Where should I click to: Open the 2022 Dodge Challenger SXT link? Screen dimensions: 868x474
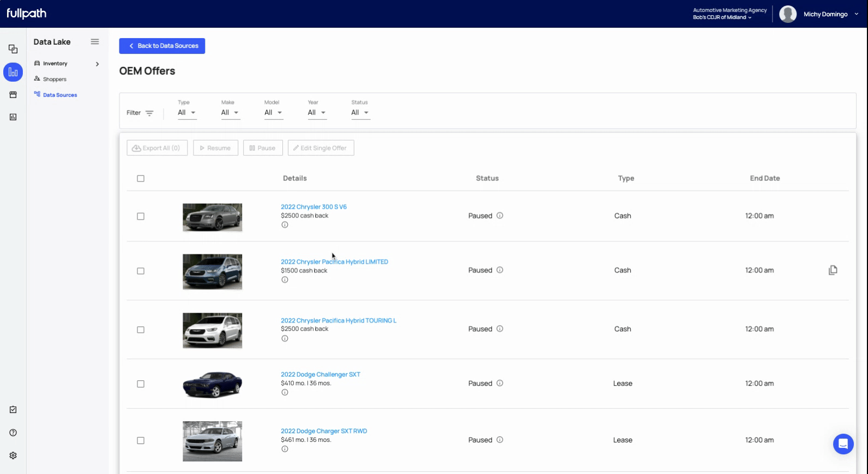[320, 375]
